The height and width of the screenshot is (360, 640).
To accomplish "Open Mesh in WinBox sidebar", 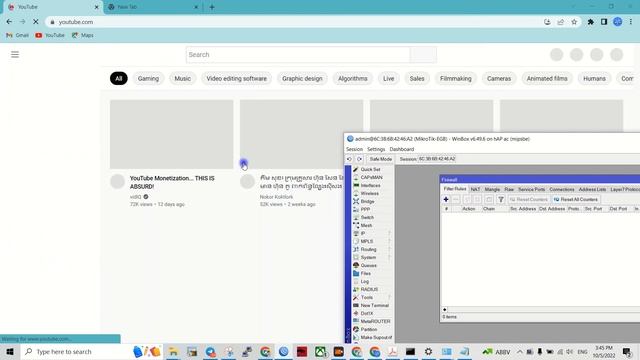I will tap(366, 225).
